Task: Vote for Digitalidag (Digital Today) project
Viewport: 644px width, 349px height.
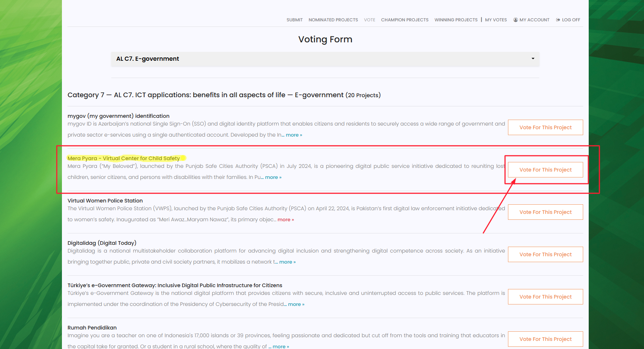Action: tap(545, 254)
